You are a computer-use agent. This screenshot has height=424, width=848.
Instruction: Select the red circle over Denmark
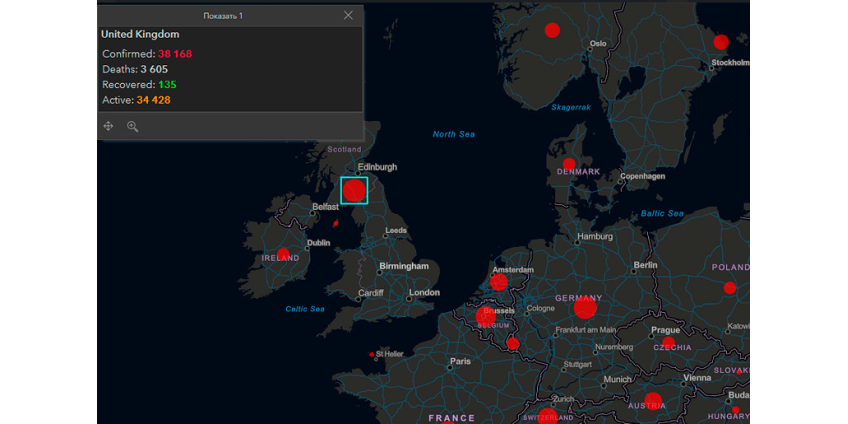(569, 164)
